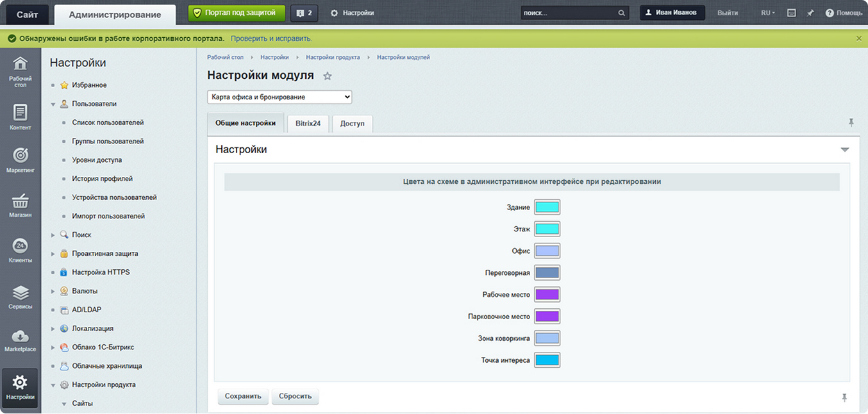Viewport: 868px width, 414px height.
Task: Follow the Проверить и исправить link
Action: tap(271, 38)
